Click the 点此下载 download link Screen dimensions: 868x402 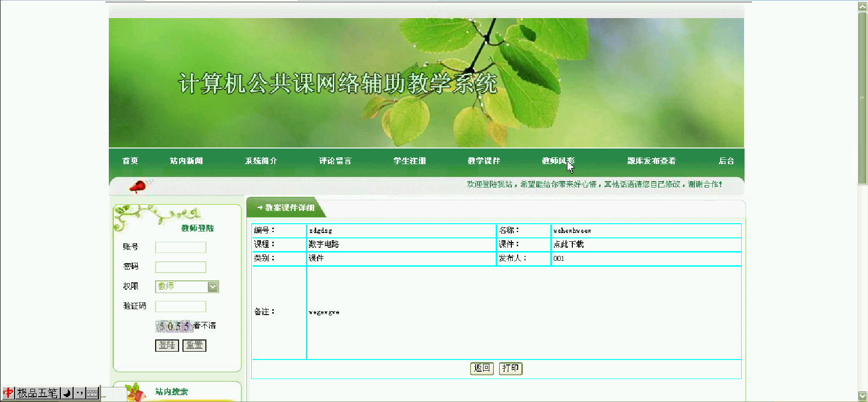click(x=568, y=244)
